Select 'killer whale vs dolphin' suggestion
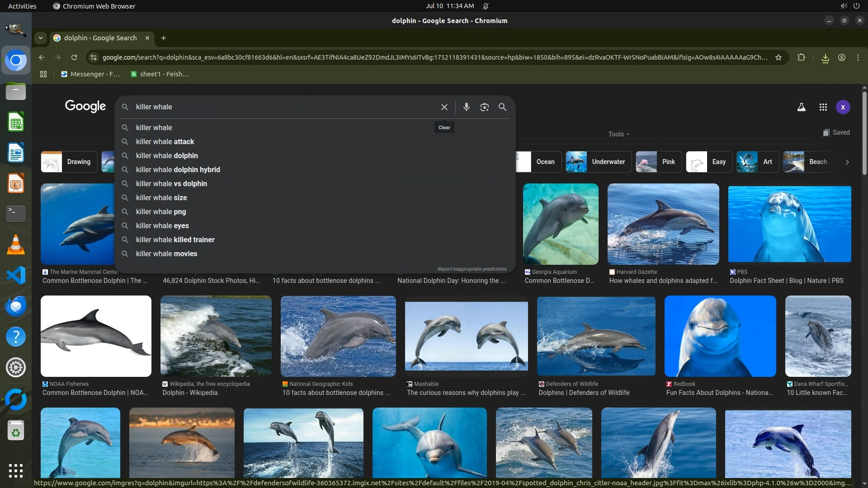Image resolution: width=868 pixels, height=488 pixels. (x=171, y=183)
